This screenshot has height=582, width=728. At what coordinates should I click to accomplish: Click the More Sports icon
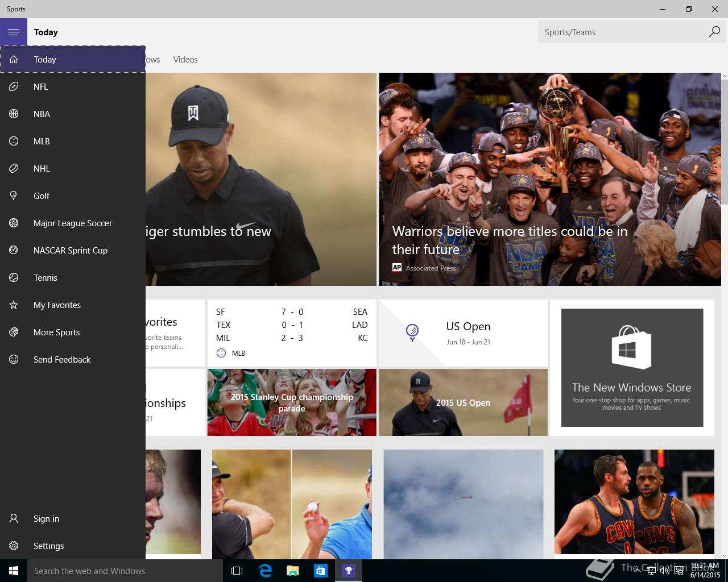pos(14,332)
